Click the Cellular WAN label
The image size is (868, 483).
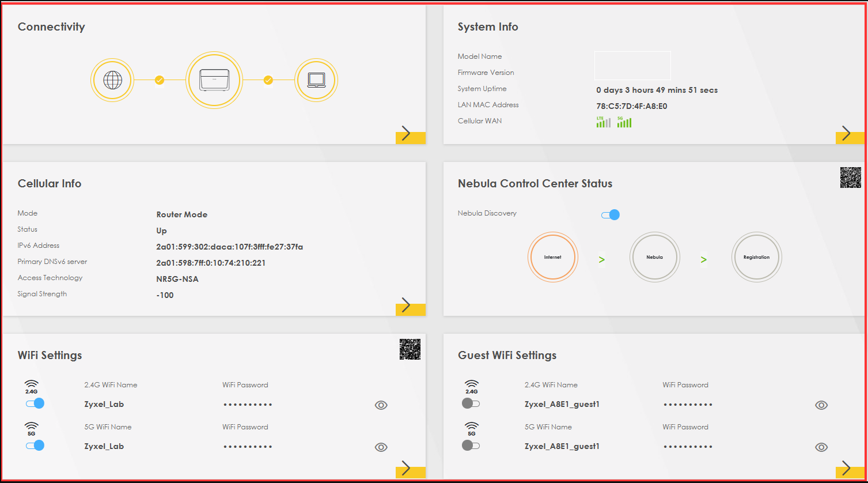(480, 121)
